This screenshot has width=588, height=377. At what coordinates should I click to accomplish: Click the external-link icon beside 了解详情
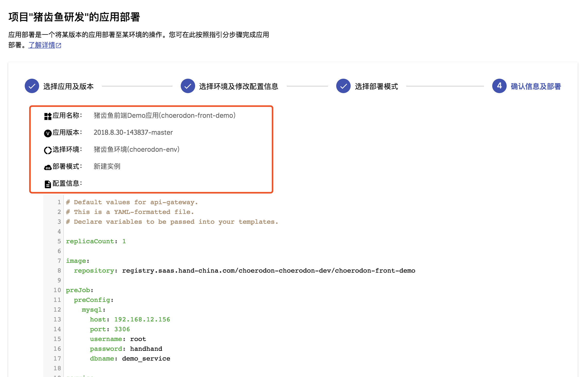59,46
